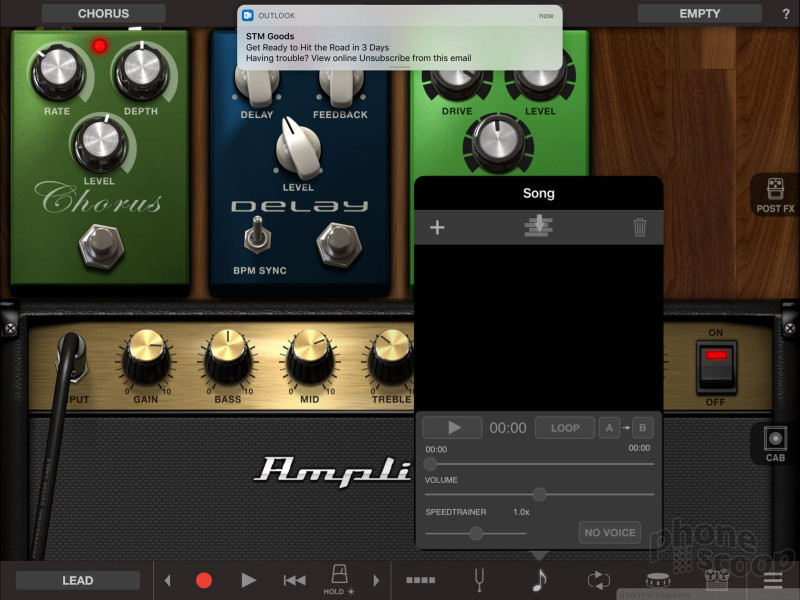Tap the amp TREBLE knob
This screenshot has width=800, height=600.
[x=391, y=357]
